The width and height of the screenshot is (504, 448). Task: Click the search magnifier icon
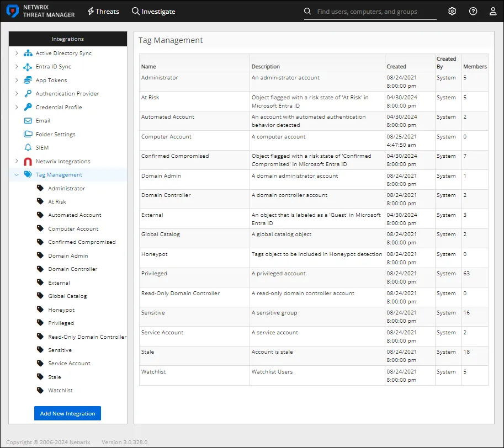pyautogui.click(x=307, y=11)
